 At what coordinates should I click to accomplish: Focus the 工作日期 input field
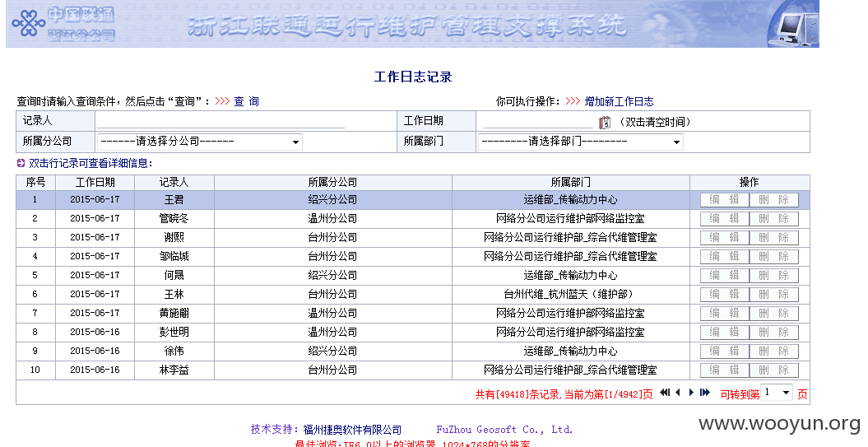coord(537,121)
